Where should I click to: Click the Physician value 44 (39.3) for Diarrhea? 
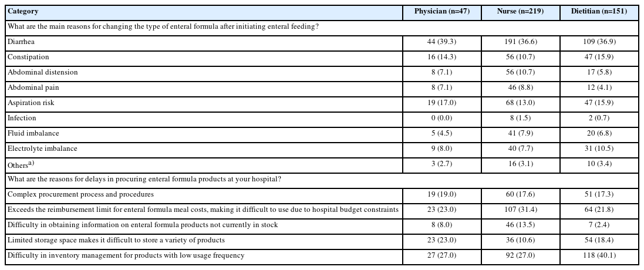click(441, 42)
